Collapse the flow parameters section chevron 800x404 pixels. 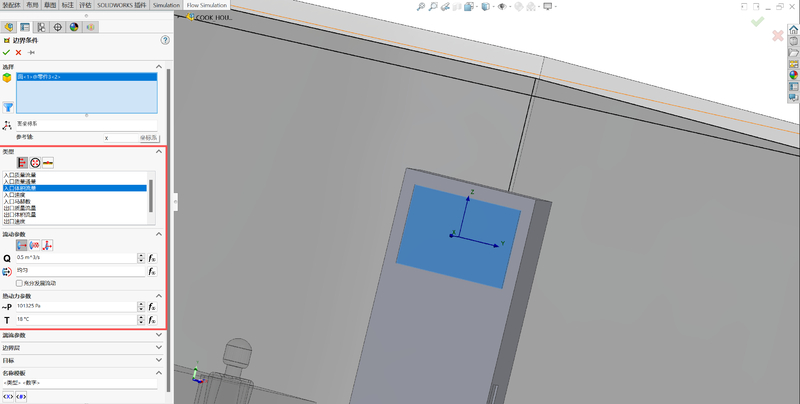pos(159,234)
